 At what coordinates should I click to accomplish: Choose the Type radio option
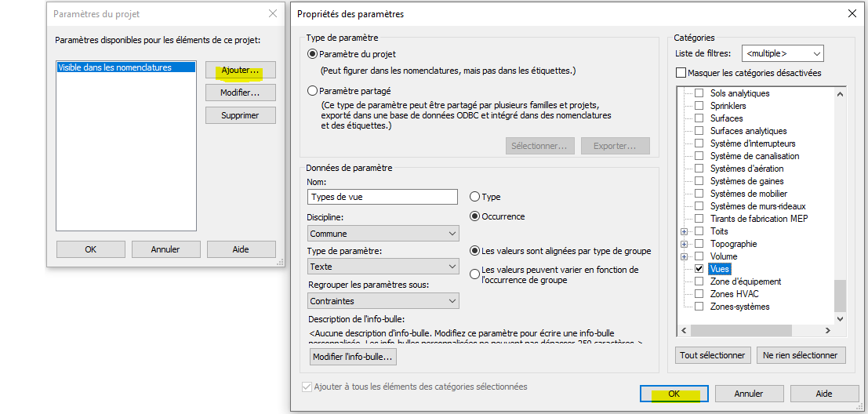pyautogui.click(x=475, y=197)
